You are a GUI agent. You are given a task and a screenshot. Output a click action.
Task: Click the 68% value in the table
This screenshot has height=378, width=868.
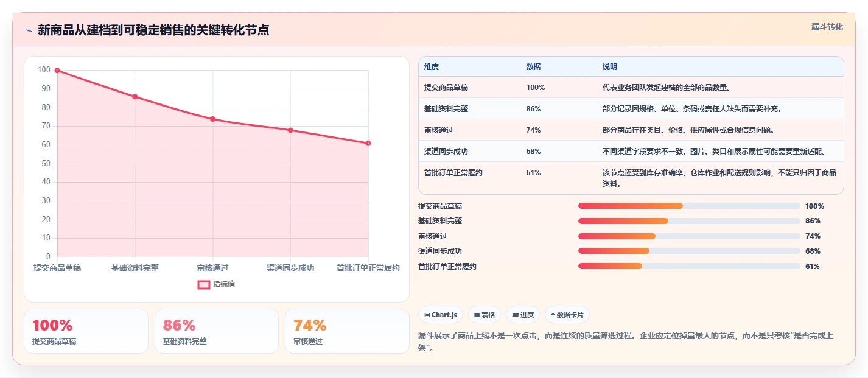click(x=533, y=152)
